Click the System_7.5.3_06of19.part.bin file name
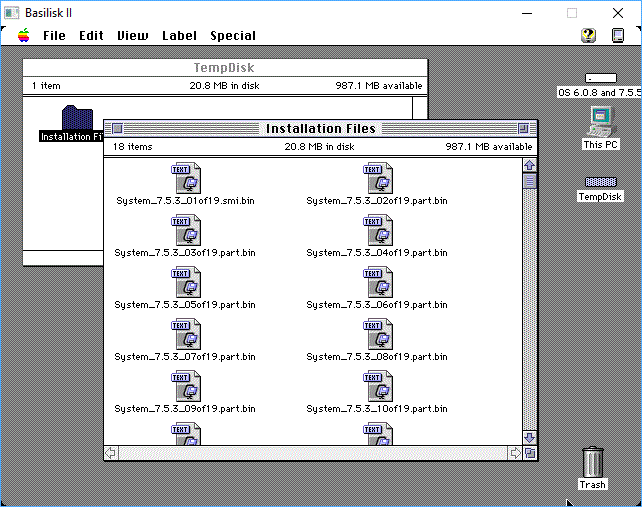This screenshot has width=642, height=507. tap(377, 305)
